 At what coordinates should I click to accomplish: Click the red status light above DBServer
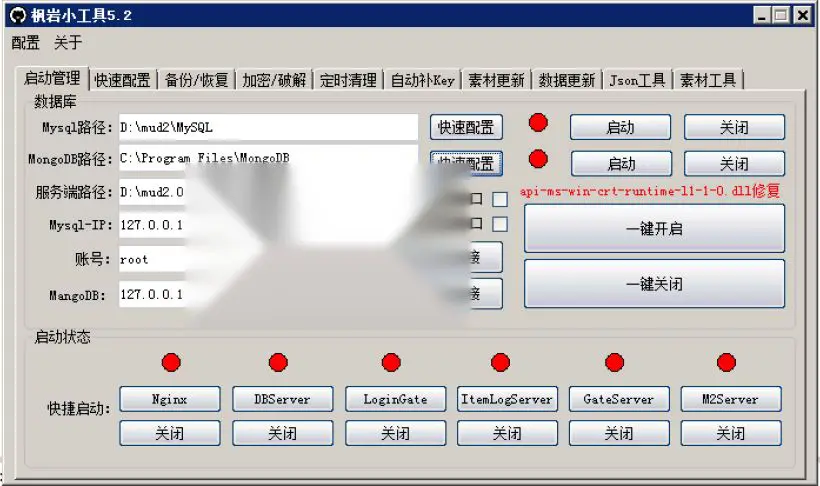[x=278, y=362]
